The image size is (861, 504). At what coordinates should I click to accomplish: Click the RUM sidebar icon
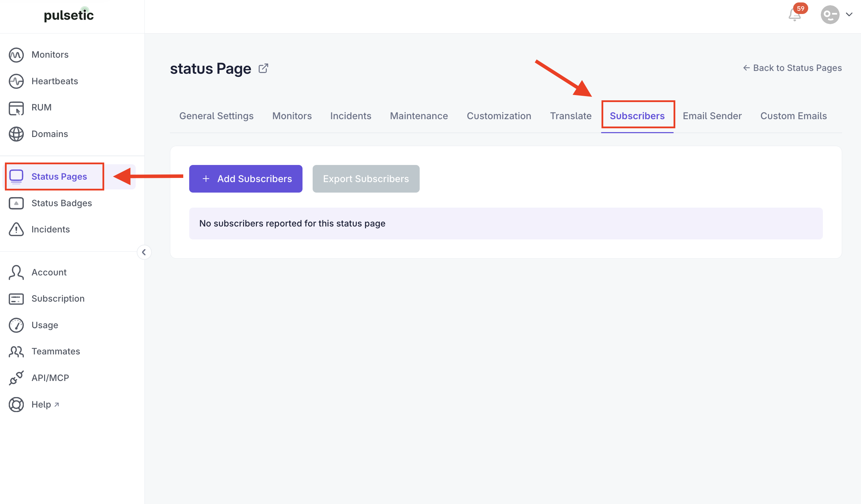click(x=16, y=108)
